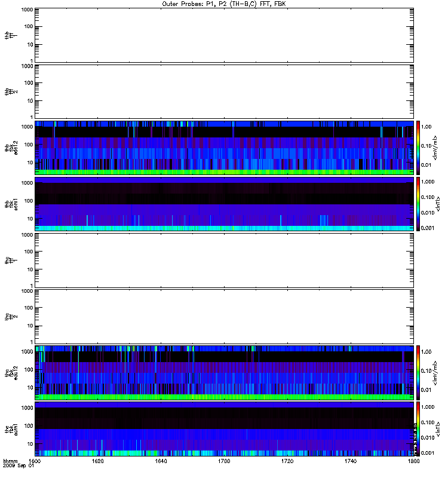Click the 0.10 value on thc edc12 color bar
This screenshot has width=448, height=478.
coord(426,370)
